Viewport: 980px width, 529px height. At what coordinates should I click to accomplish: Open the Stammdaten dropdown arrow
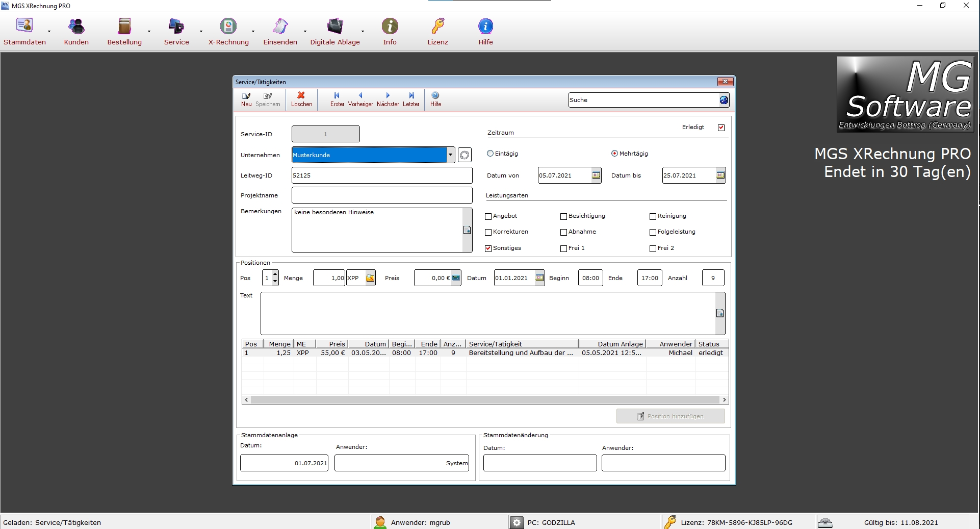[x=49, y=32]
